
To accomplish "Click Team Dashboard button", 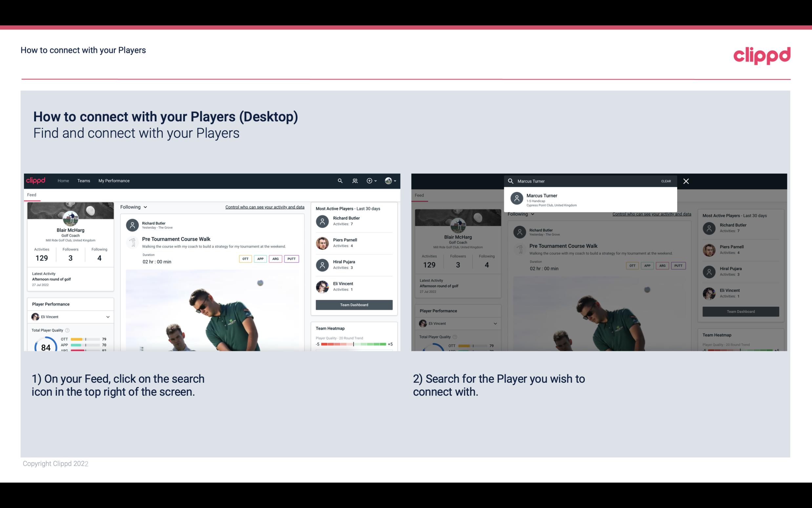I will [354, 304].
